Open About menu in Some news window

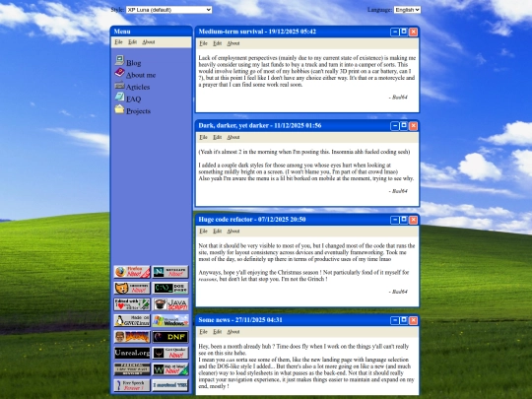[x=233, y=332]
